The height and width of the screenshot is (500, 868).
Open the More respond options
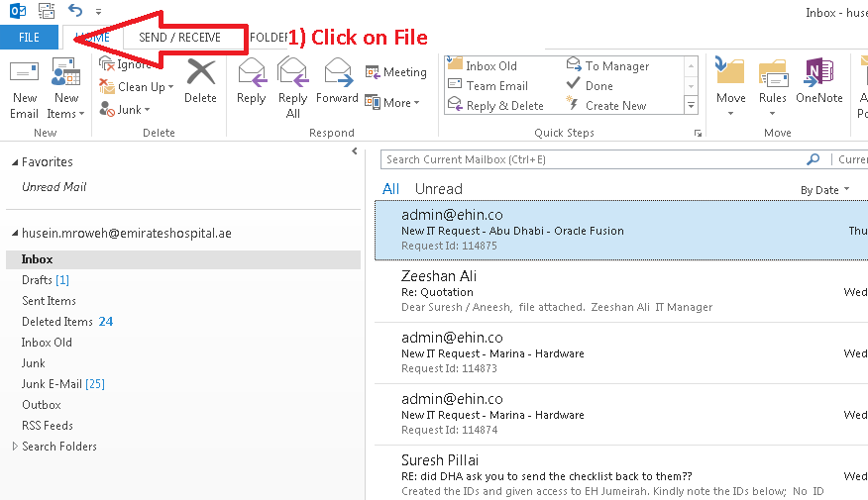pos(392,102)
